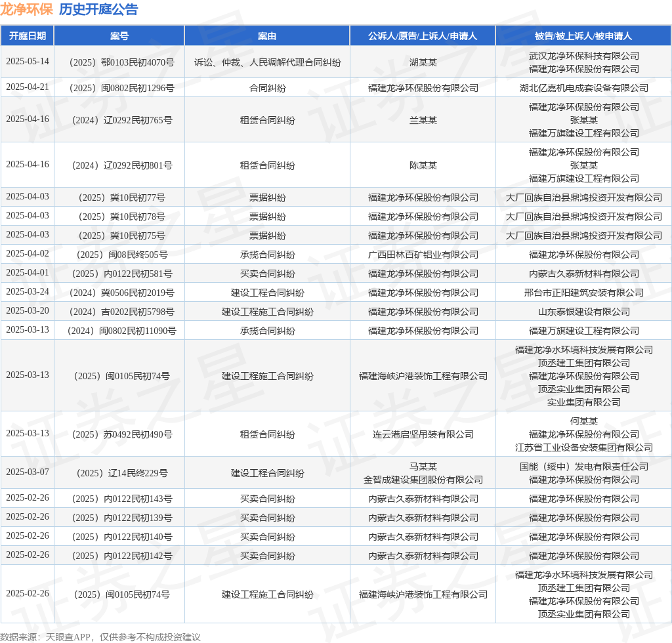Select case number (2025)冀10民初78号
672x643 pixels.
point(121,217)
